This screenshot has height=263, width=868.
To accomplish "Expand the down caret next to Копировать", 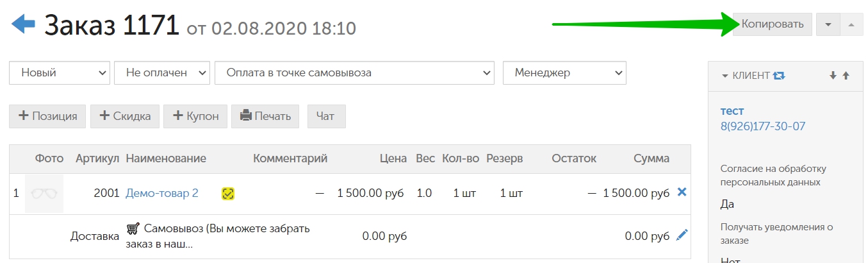I will tap(828, 24).
